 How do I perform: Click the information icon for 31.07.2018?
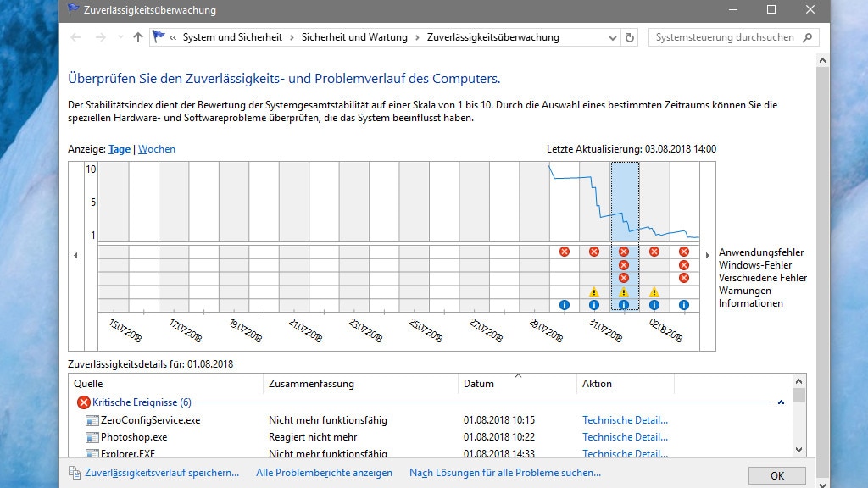[x=594, y=304]
